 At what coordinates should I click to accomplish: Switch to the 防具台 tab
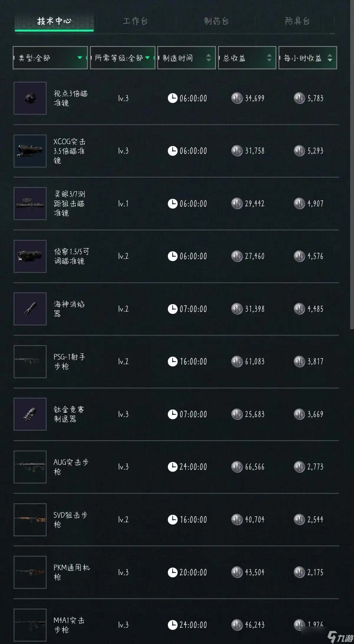point(297,21)
